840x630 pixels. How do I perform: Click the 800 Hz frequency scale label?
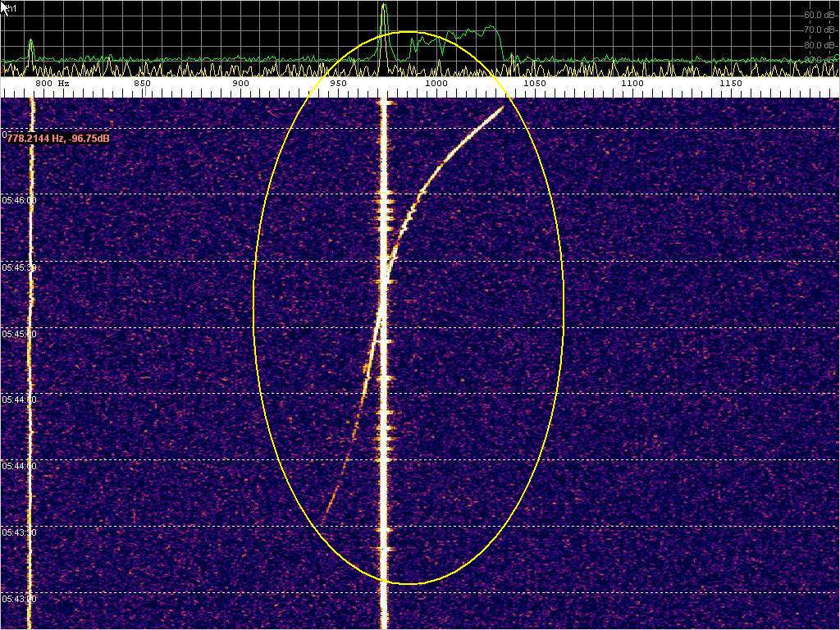tap(52, 84)
